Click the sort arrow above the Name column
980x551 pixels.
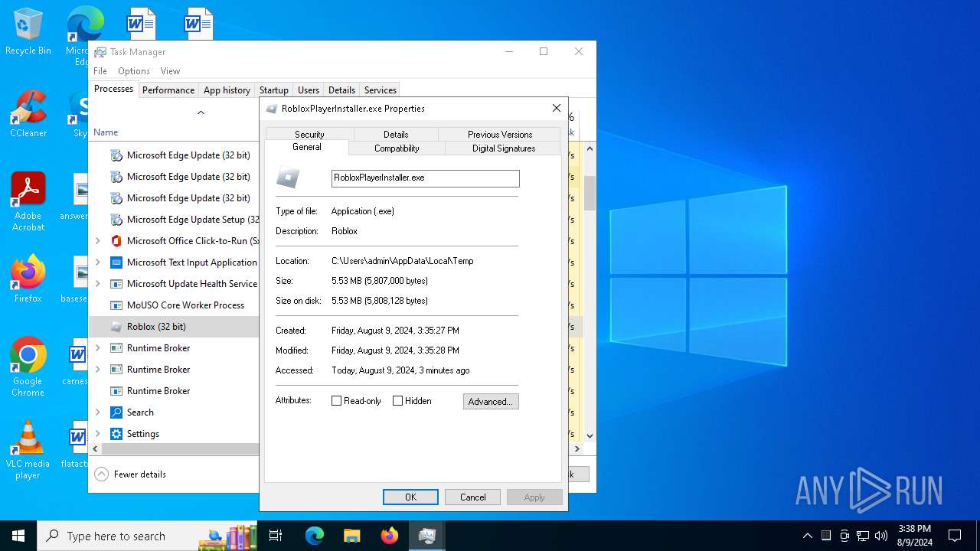click(x=201, y=112)
